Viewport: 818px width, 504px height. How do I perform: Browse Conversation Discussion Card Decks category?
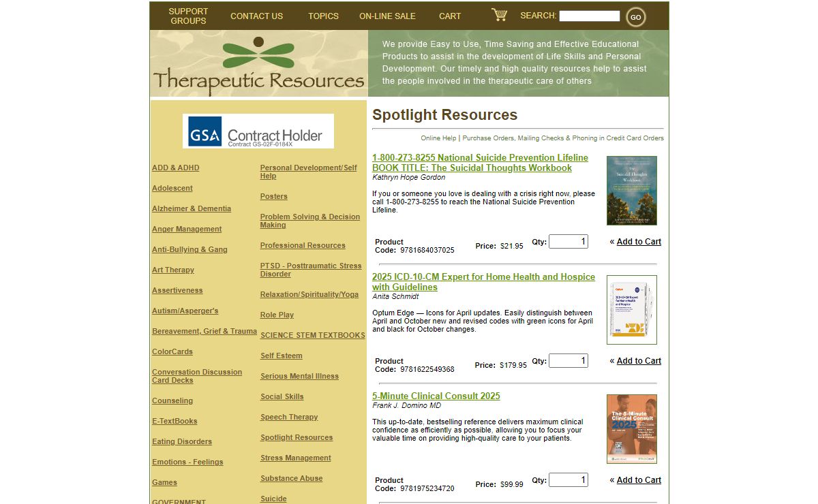[197, 376]
